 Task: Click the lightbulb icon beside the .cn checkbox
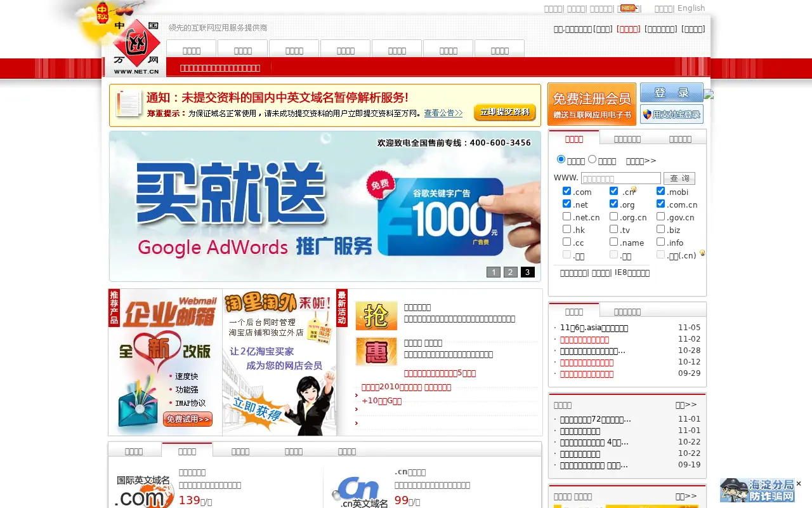pos(633,190)
